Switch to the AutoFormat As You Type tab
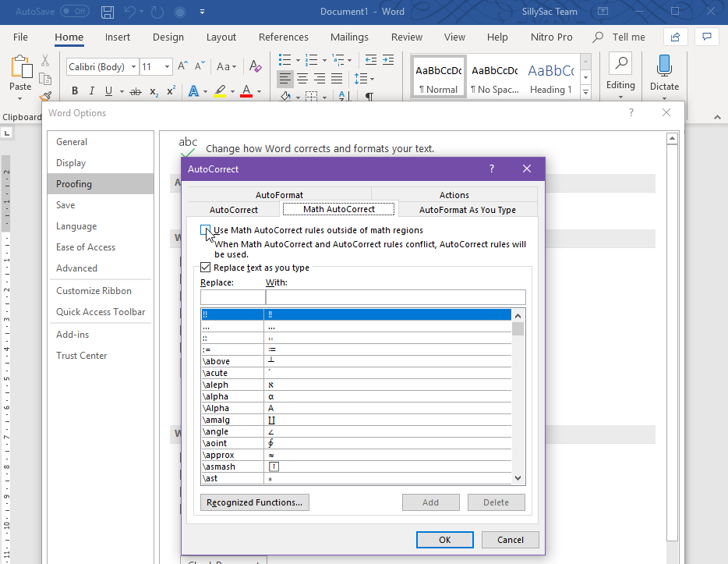Viewport: 728px width, 564px height. (x=467, y=209)
